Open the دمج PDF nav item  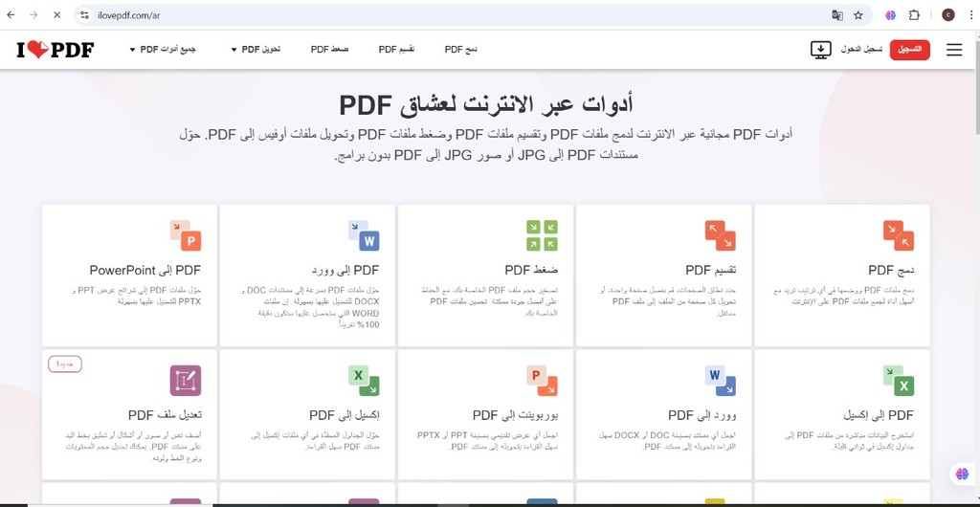[461, 50]
